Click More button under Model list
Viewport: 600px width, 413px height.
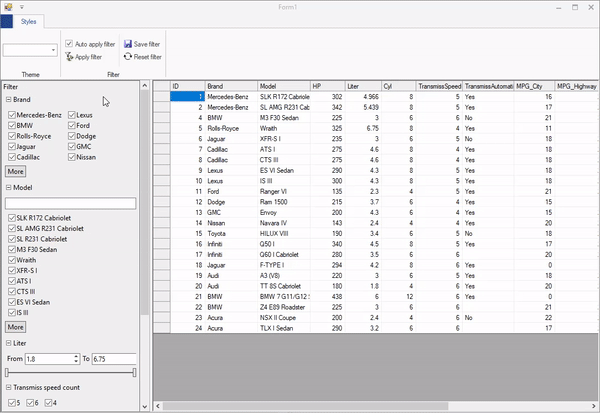pyautogui.click(x=16, y=326)
